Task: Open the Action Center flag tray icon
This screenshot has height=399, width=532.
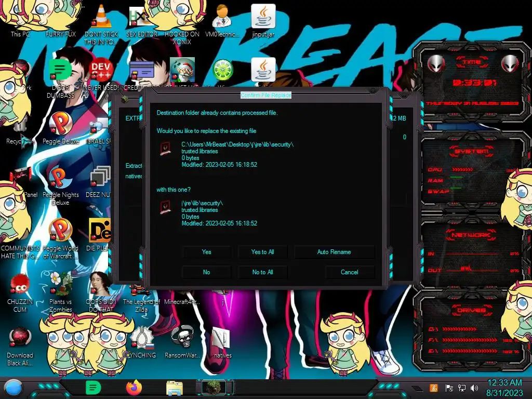Action: (449, 388)
